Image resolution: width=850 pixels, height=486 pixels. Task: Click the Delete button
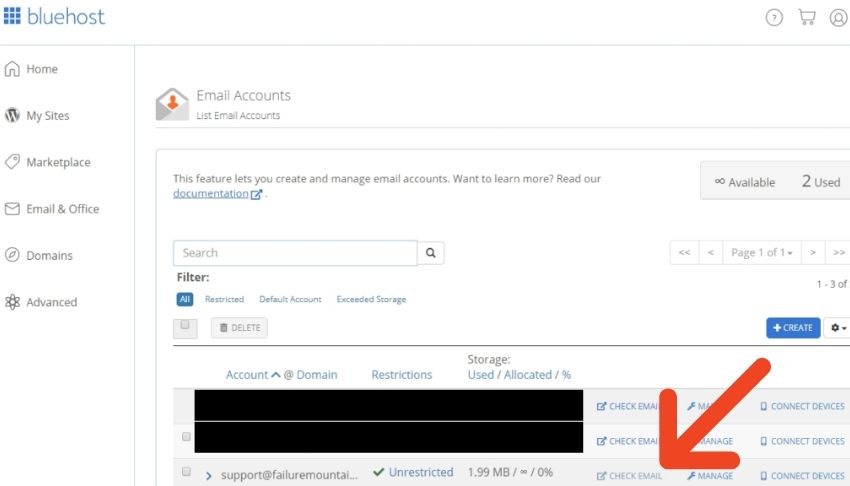click(x=239, y=328)
